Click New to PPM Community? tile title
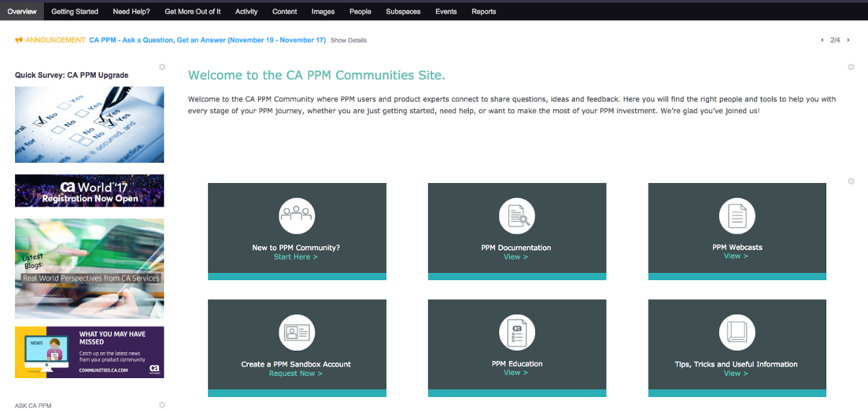Viewport: 868px width, 412px height. (x=296, y=248)
